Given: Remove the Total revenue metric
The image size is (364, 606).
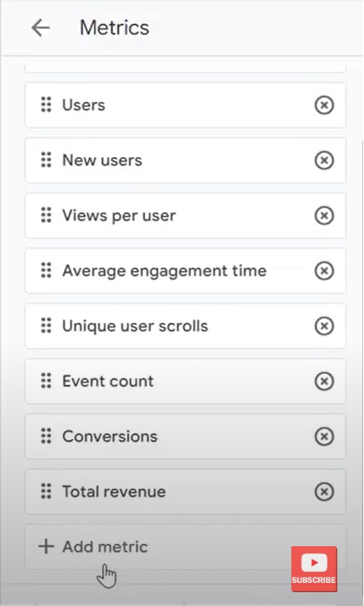Looking at the screenshot, I should pos(324,492).
